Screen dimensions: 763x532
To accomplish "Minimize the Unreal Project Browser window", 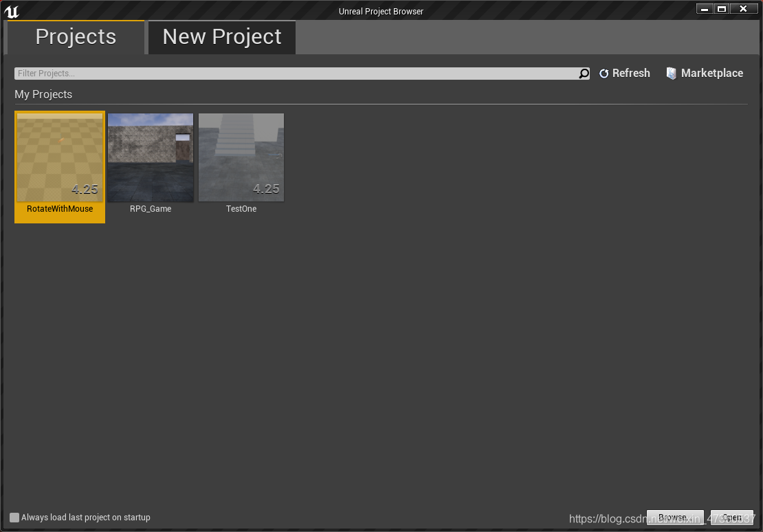I will tap(705, 9).
